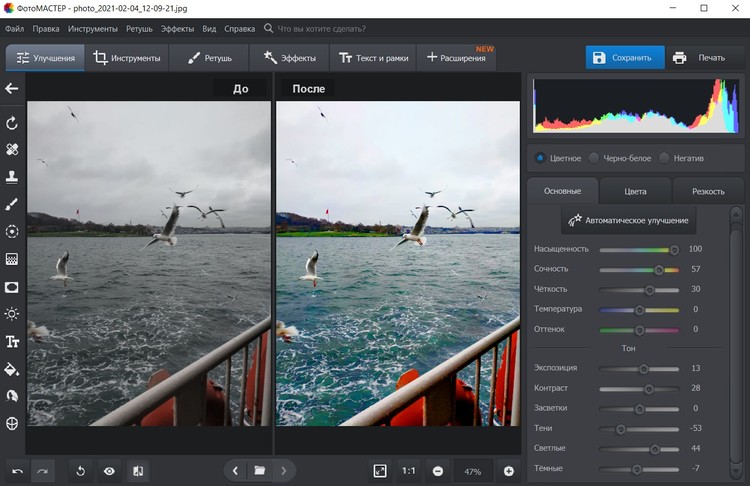The width and height of the screenshot is (750, 486).
Task: Select the stamp tool
Action: click(x=12, y=177)
